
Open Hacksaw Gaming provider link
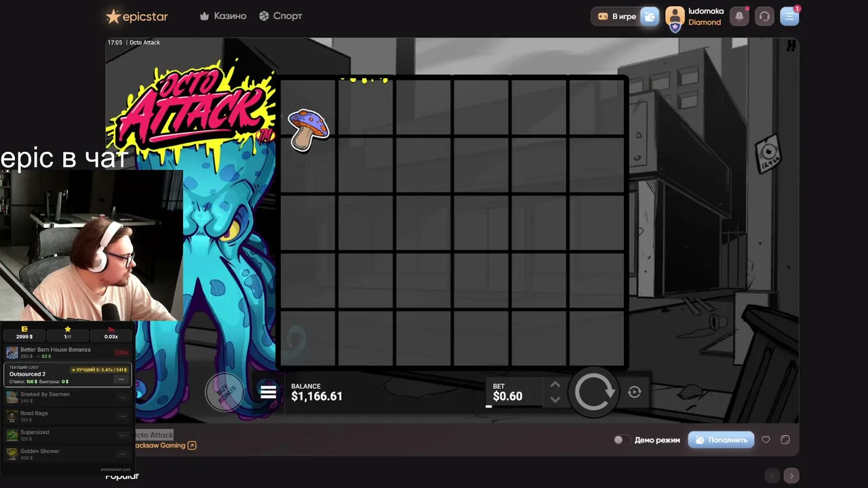point(166,445)
